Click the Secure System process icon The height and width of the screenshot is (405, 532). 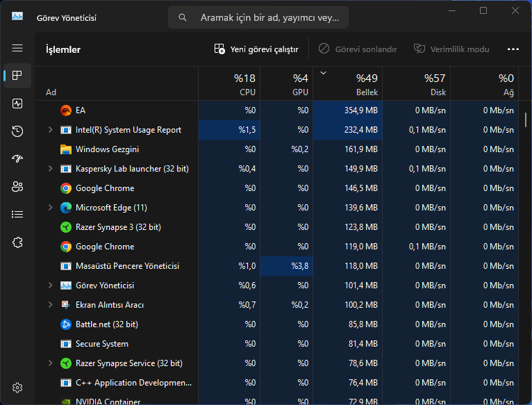click(x=66, y=344)
